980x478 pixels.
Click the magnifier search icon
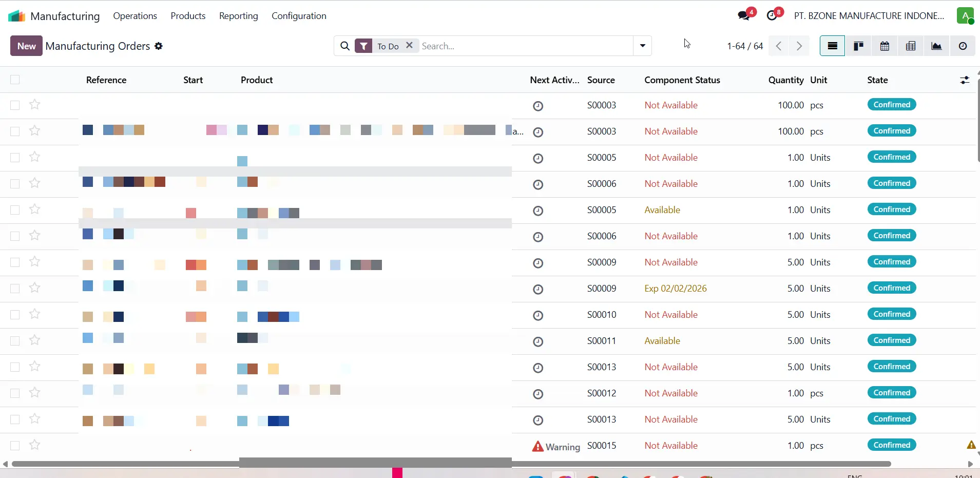pos(345,46)
